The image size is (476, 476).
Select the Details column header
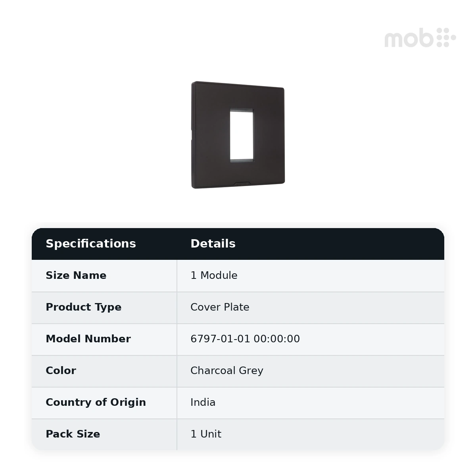pos(213,244)
